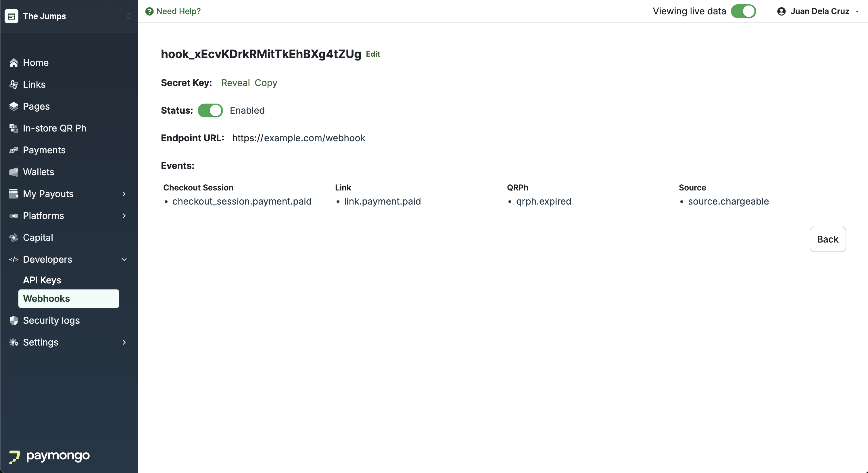Expand the Platforms chevron
Viewport: 868px width, 473px height.
pyautogui.click(x=124, y=216)
